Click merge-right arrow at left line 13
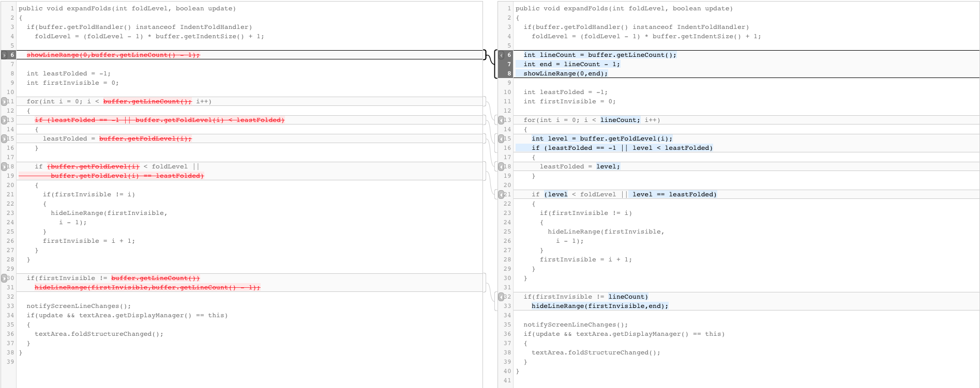 [5, 120]
